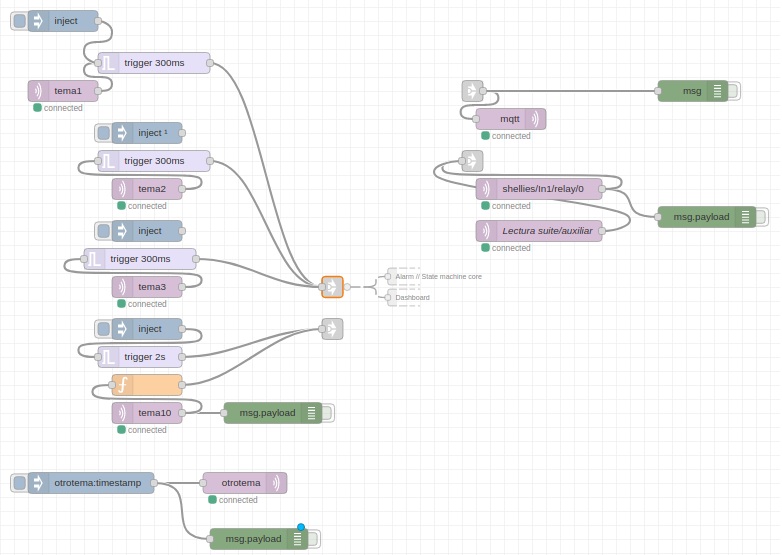This screenshot has height=555, width=782.
Task: Click the function f icon on the orange node
Action: pyautogui.click(x=122, y=385)
